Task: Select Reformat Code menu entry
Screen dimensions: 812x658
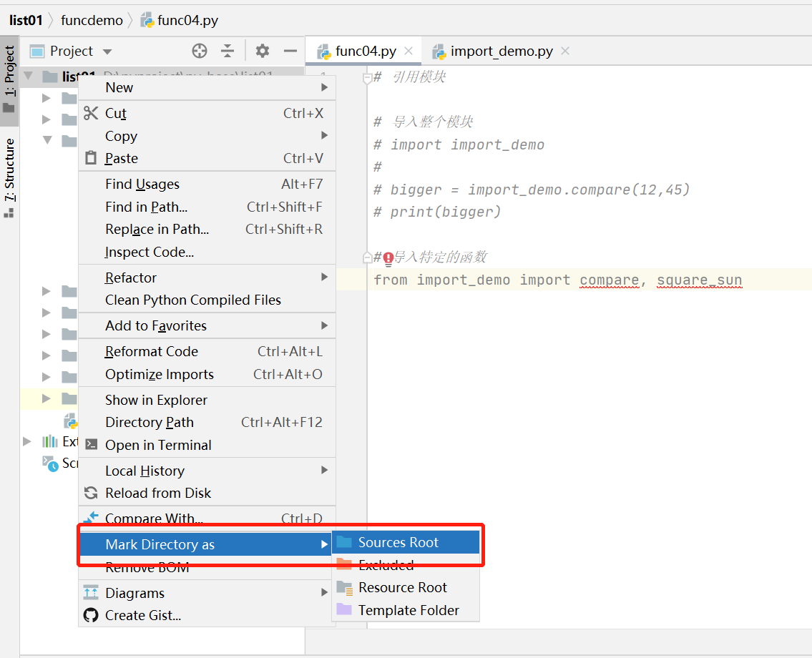Action: pyautogui.click(x=207, y=351)
